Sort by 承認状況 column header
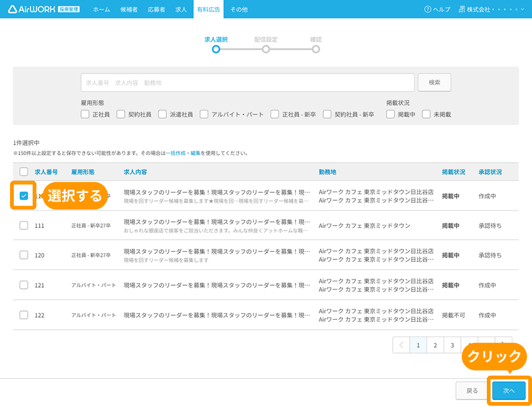Screen dimensions: 532x407 coord(490,172)
